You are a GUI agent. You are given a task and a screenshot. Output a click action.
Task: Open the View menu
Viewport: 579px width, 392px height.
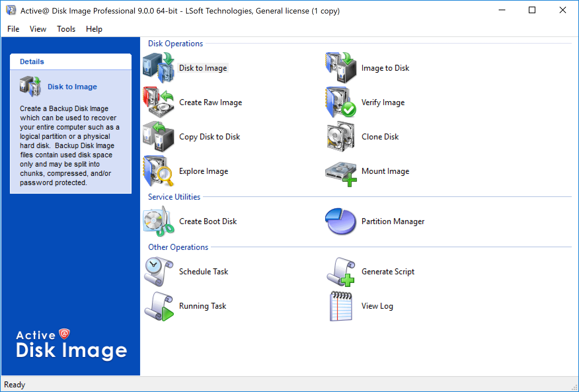[x=37, y=29]
